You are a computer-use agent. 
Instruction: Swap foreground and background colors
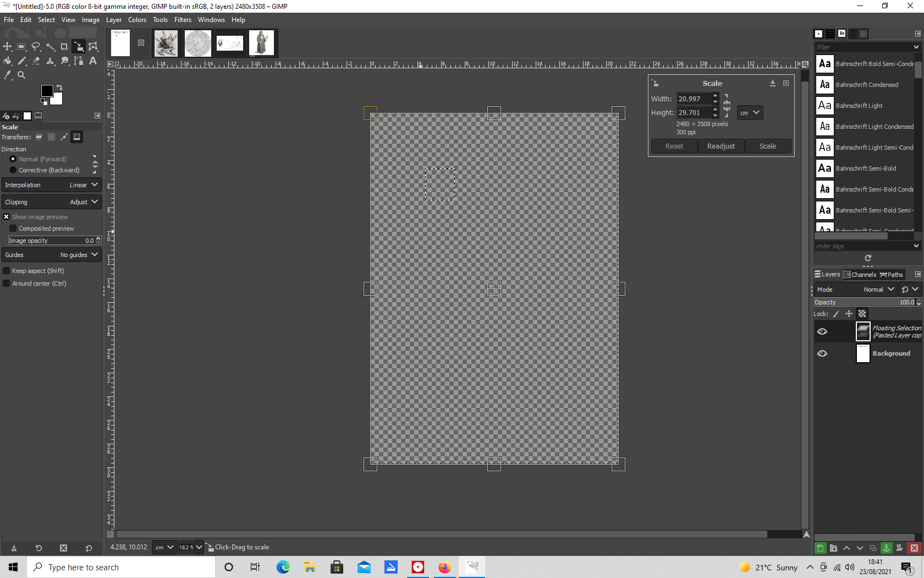point(59,88)
